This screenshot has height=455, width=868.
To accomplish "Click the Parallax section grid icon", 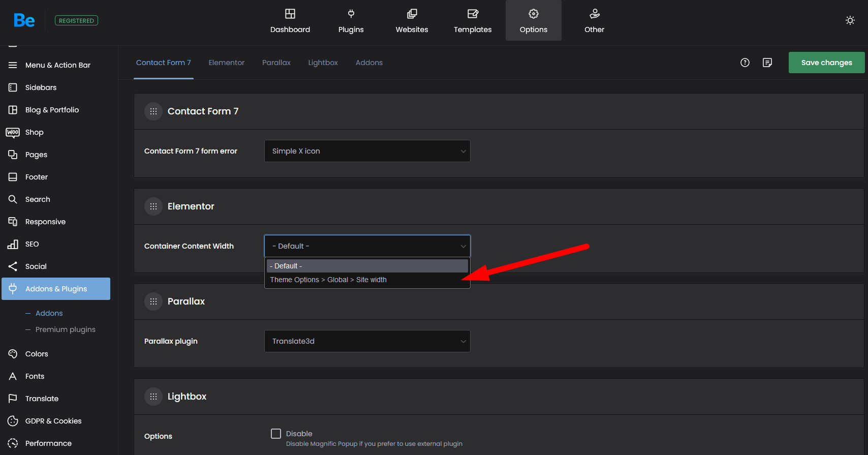I will point(153,301).
